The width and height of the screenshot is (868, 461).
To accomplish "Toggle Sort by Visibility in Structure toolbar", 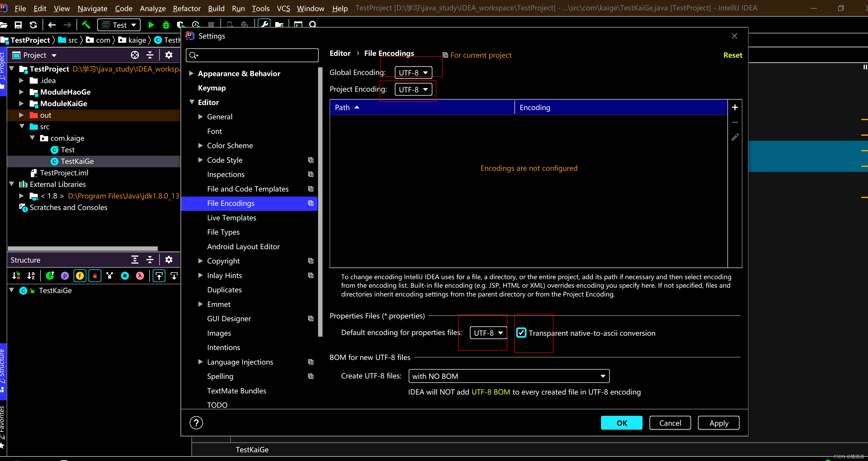I will pos(16,276).
